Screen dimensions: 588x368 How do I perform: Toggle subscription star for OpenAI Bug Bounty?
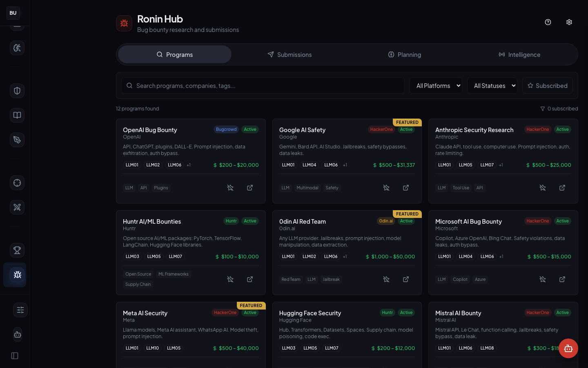(x=230, y=188)
